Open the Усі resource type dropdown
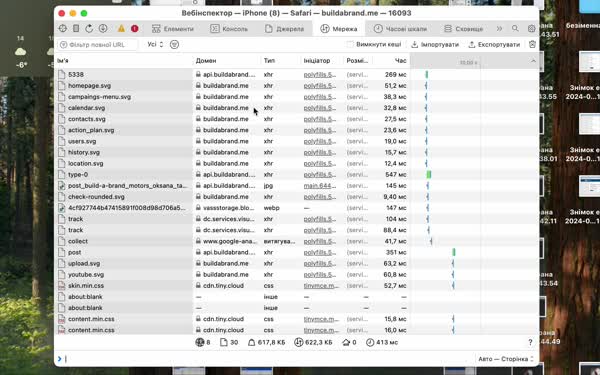The width and height of the screenshot is (600, 375). click(x=155, y=44)
